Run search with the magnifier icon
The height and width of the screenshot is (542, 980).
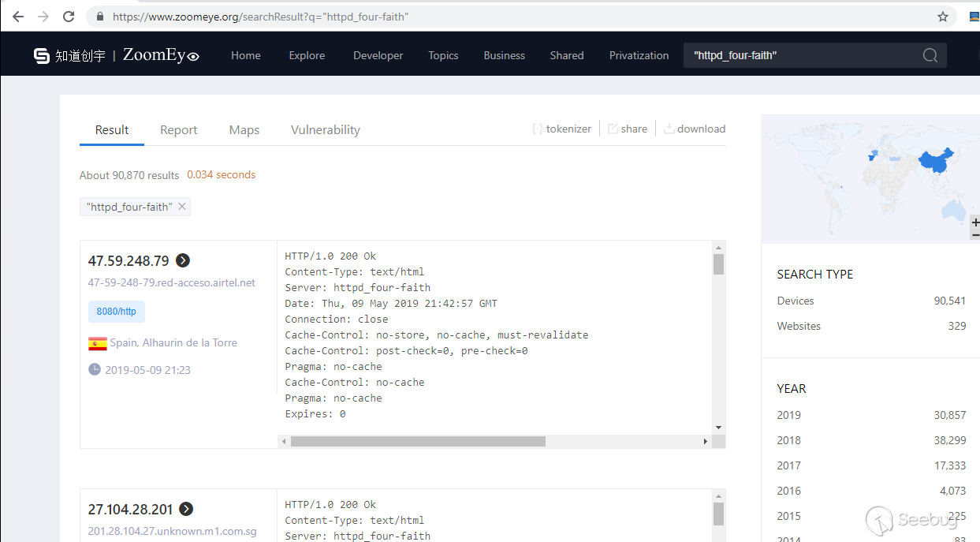[x=930, y=55]
